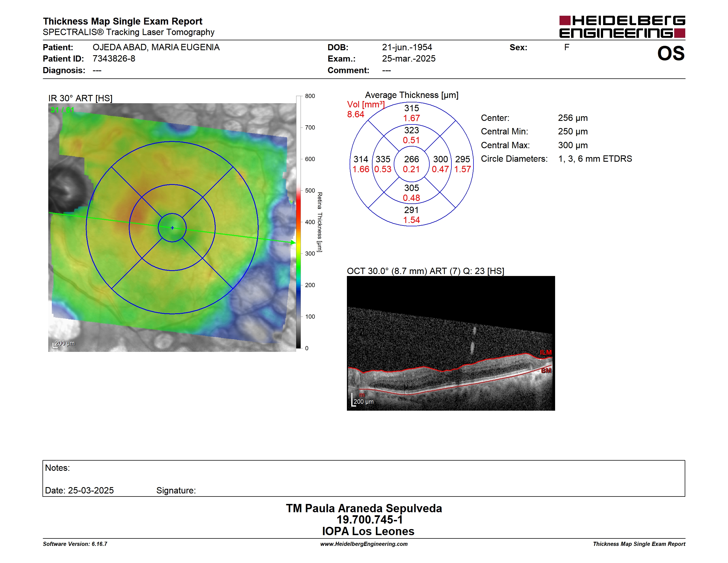Open www.HeidelbergEngineering.com link
This screenshot has height=563, width=728.
coord(364,544)
